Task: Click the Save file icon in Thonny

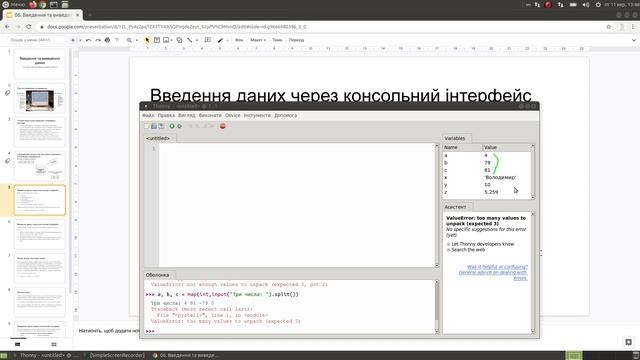Action: tap(161, 126)
